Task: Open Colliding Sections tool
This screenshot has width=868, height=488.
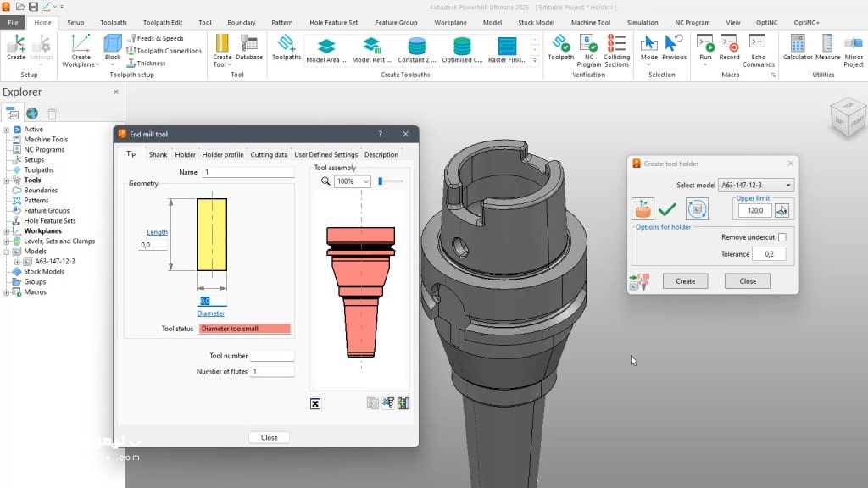Action: coord(616,50)
